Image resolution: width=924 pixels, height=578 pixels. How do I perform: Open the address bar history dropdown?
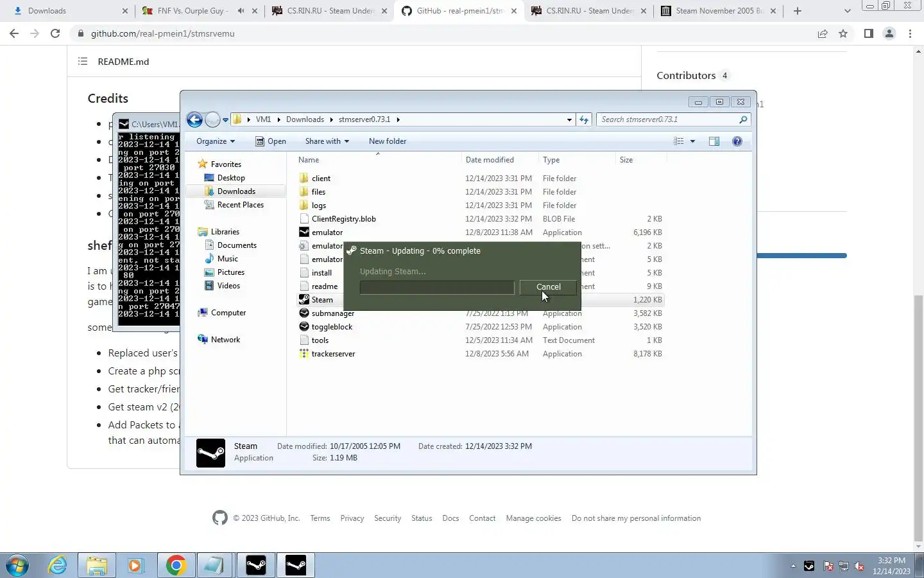coord(569,119)
